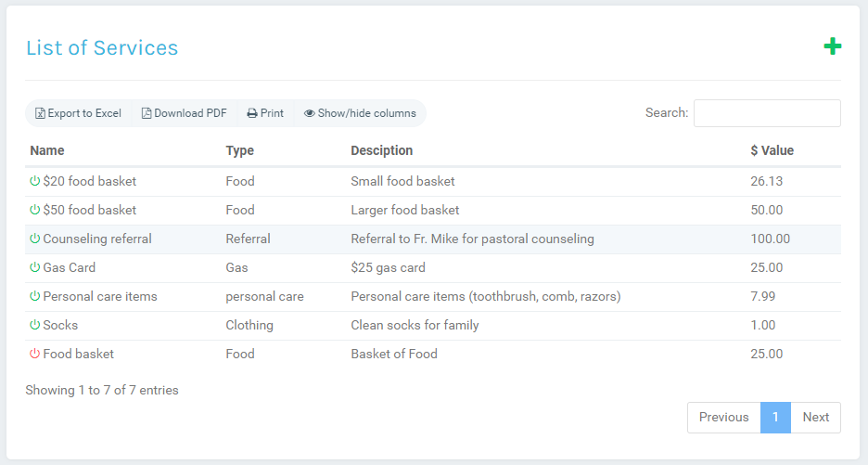
Task: Click the power icon beside Gas Card
Action: pos(35,267)
